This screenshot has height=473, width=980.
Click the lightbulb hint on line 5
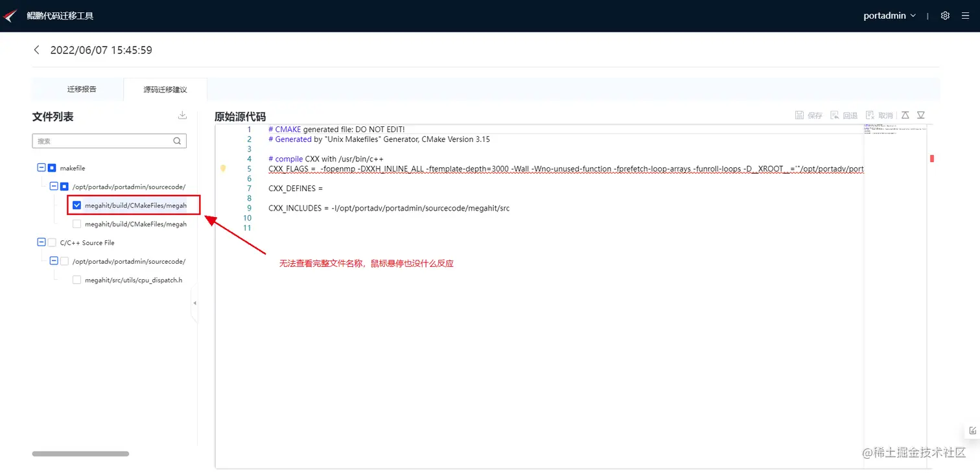click(223, 168)
